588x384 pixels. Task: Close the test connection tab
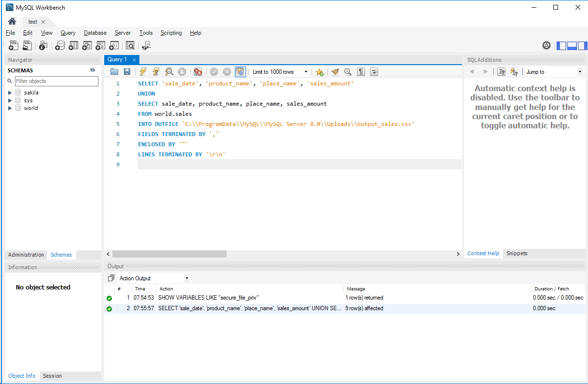click(43, 22)
